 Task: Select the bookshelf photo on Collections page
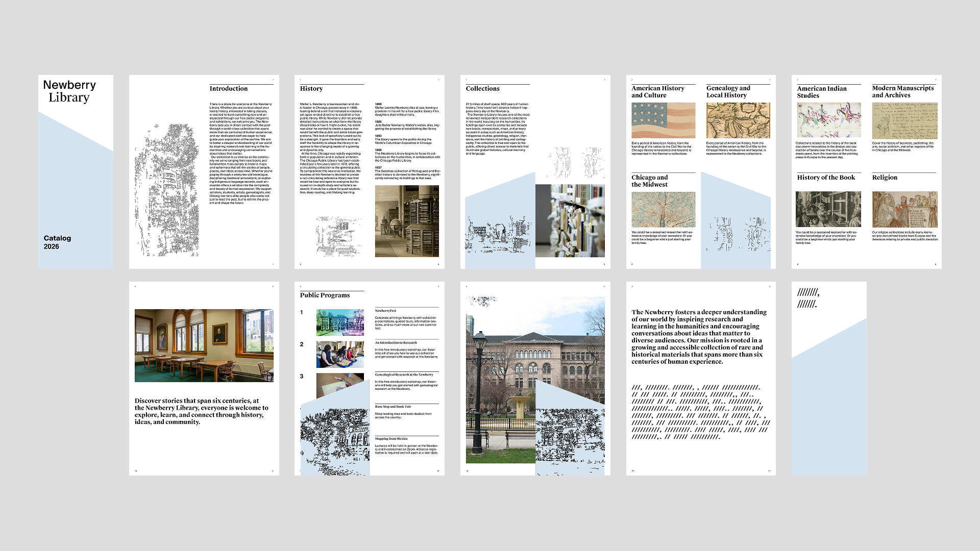570,220
